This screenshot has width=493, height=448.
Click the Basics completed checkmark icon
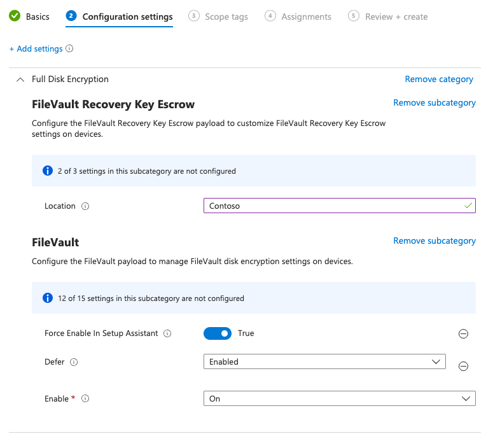point(15,17)
